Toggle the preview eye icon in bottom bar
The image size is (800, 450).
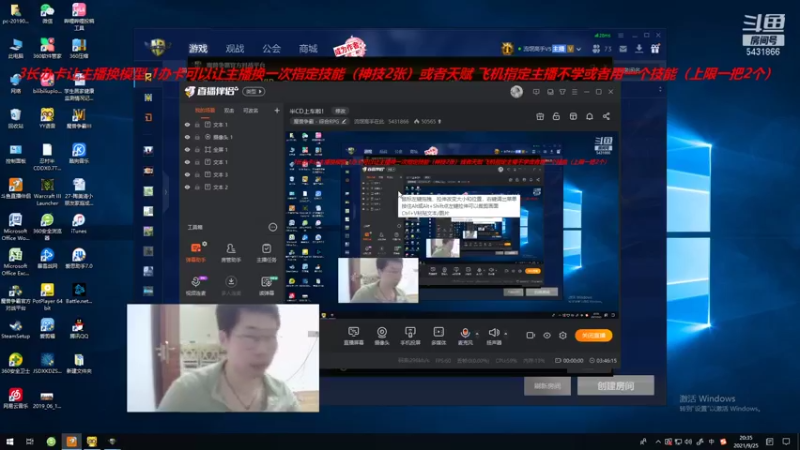[547, 335]
